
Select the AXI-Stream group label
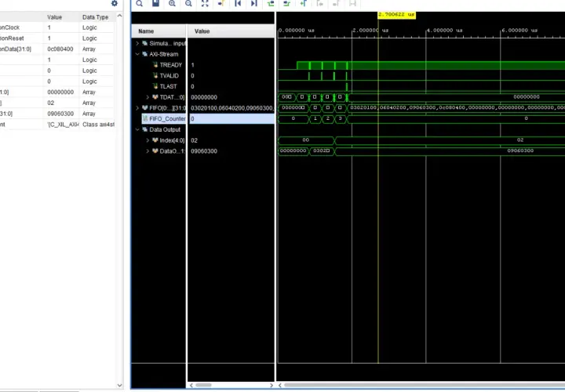pyautogui.click(x=164, y=54)
